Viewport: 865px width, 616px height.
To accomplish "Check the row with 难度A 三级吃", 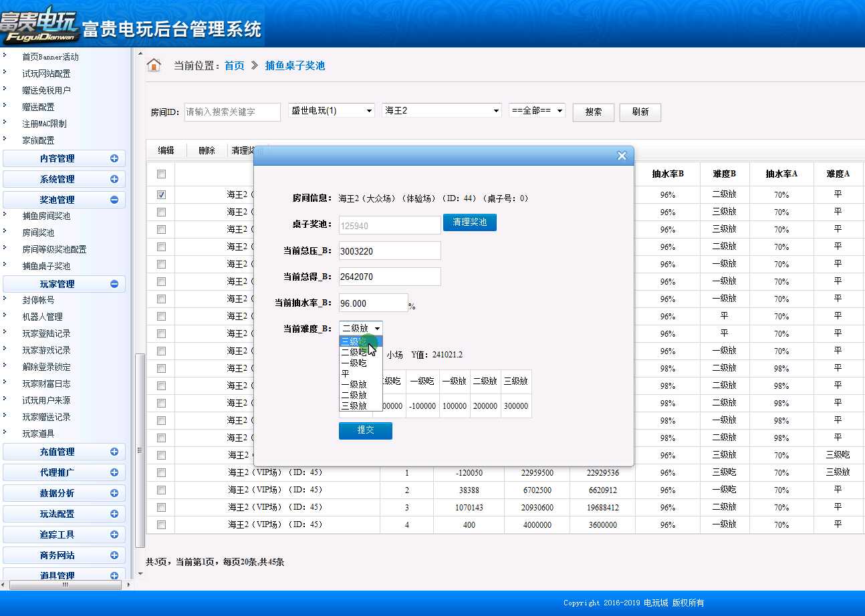I will coord(161,455).
